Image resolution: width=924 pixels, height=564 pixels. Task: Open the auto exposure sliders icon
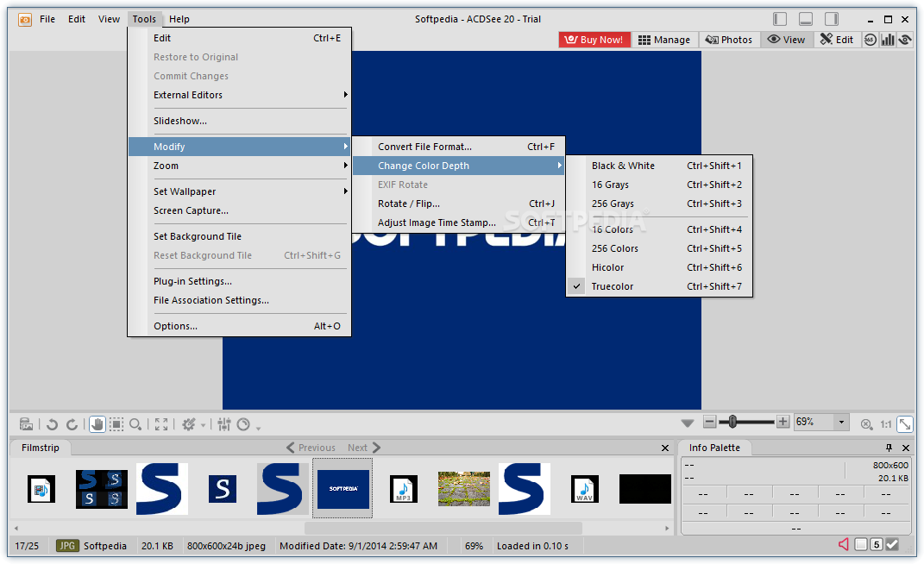tap(224, 424)
